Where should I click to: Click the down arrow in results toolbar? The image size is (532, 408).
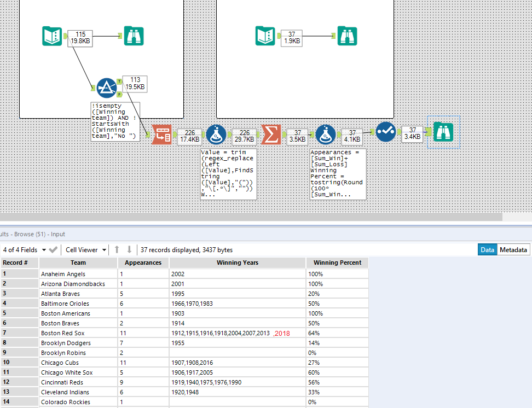click(x=129, y=250)
